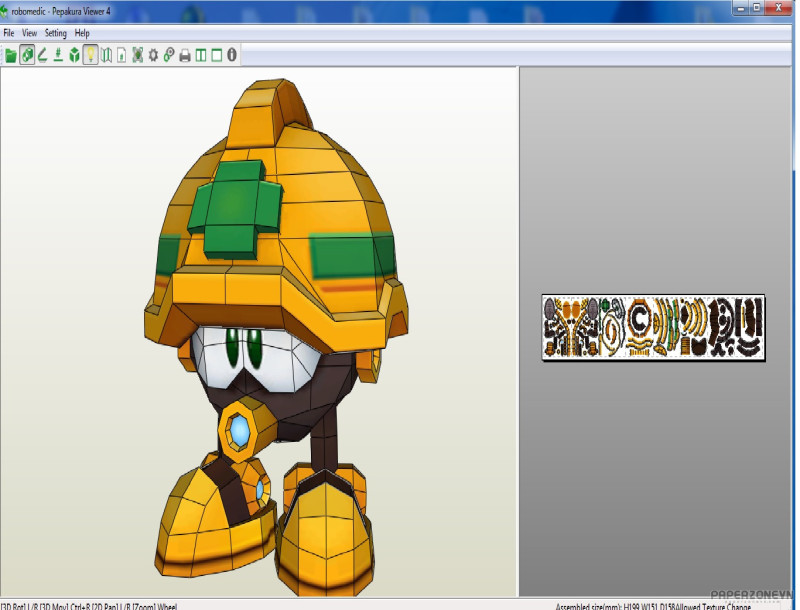Image resolution: width=800 pixels, height=610 pixels.
Task: Open the File menu
Action: [8, 33]
